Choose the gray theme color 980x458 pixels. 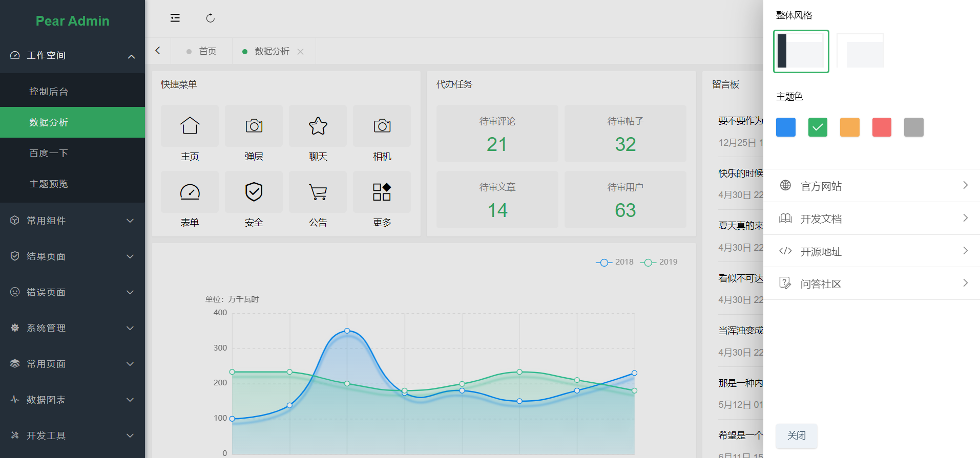tap(913, 127)
